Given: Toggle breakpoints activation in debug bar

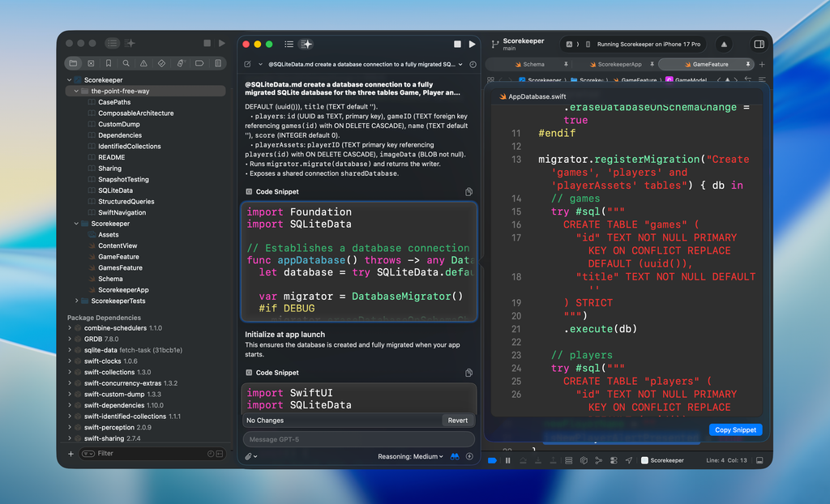Looking at the screenshot, I should pyautogui.click(x=492, y=460).
